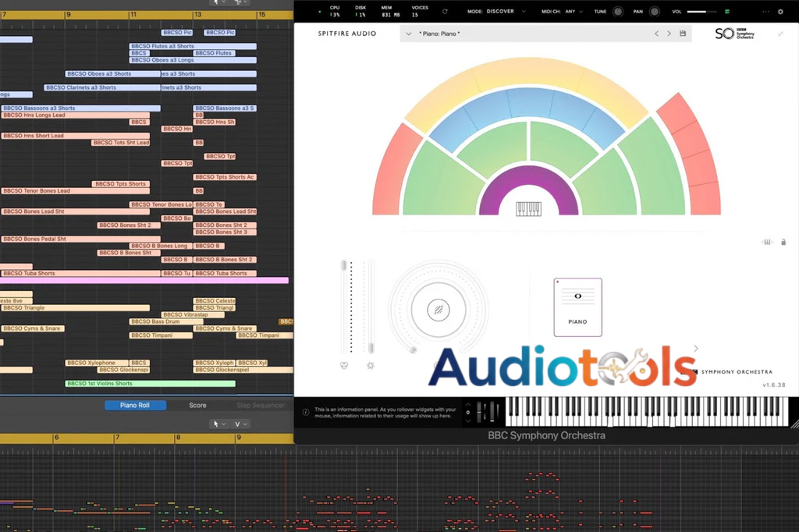The height and width of the screenshot is (532, 799).
Task: Open pointer tool menu above the tracks
Action: pos(219,2)
